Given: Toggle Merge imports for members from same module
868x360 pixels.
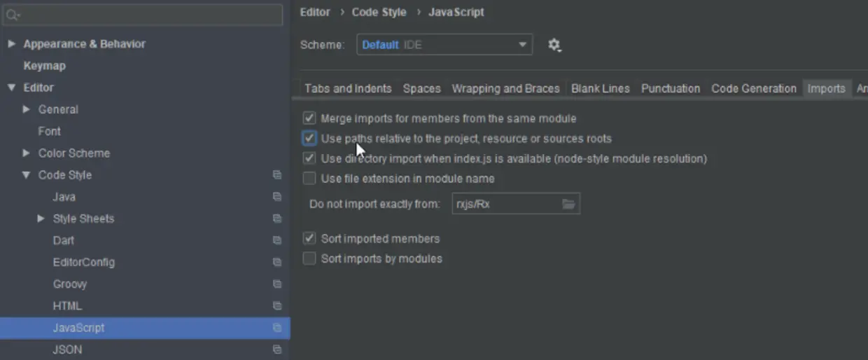Looking at the screenshot, I should coord(309,118).
